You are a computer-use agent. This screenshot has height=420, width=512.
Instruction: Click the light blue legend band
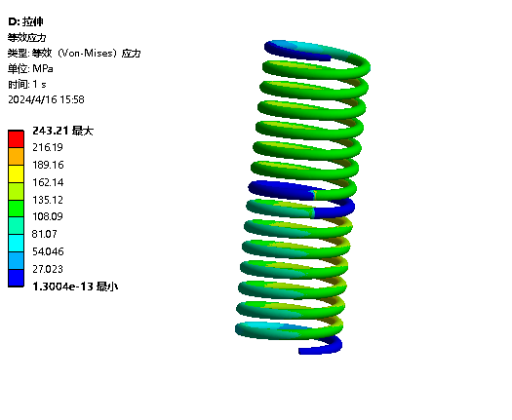pos(16,260)
